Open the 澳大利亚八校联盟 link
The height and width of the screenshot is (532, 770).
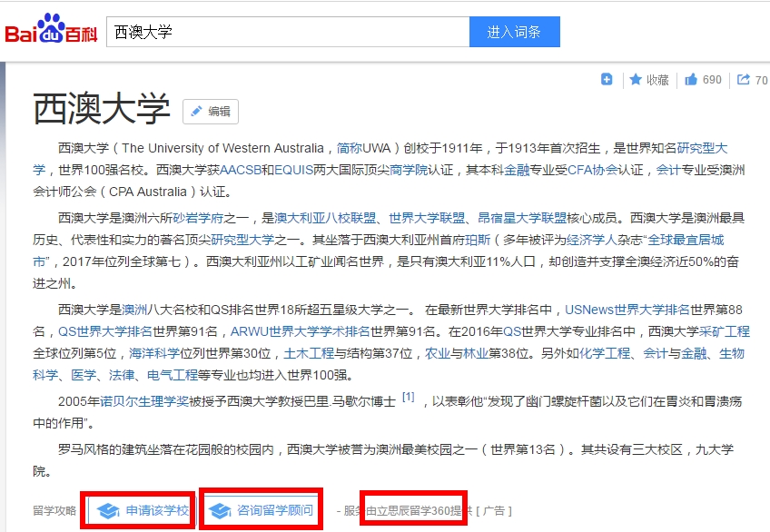point(325,218)
